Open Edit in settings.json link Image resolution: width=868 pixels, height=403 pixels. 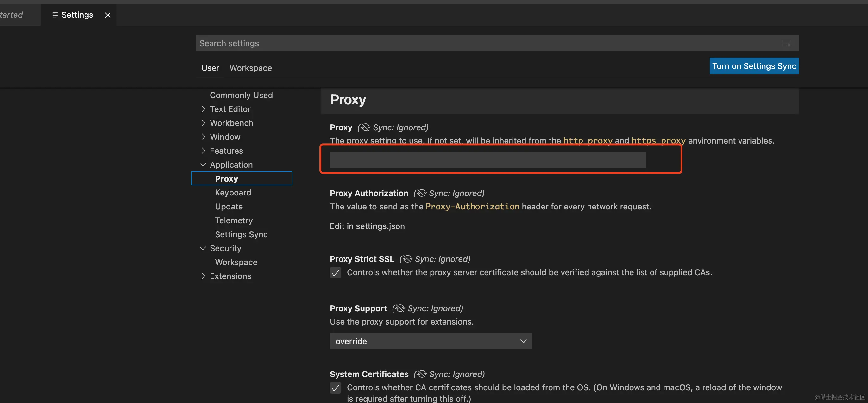pyautogui.click(x=367, y=226)
